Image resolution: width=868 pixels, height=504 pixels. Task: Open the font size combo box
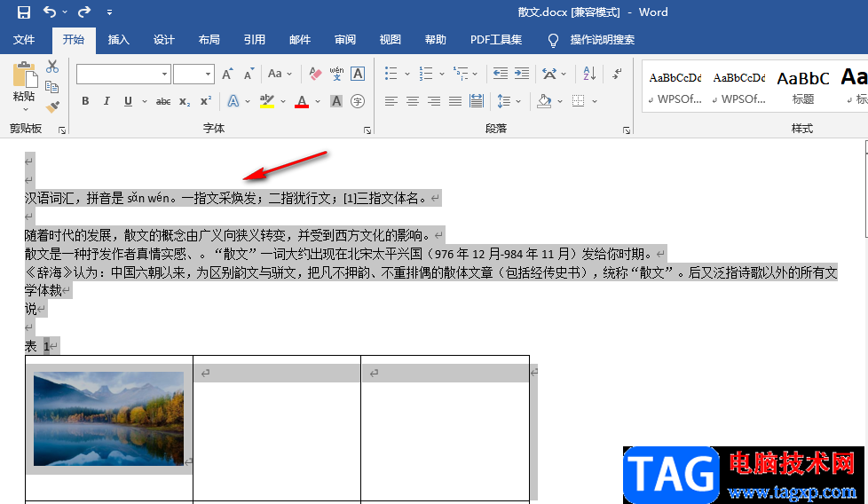[193, 75]
